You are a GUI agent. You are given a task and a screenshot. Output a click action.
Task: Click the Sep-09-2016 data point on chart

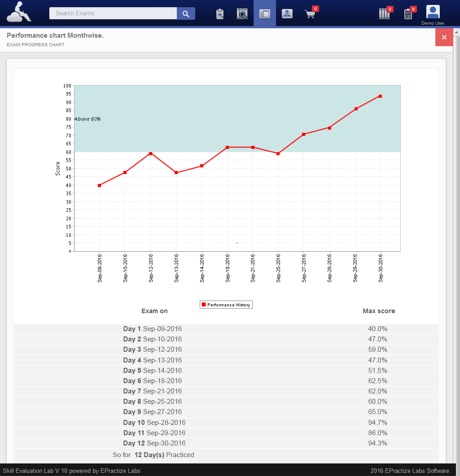[x=99, y=185]
